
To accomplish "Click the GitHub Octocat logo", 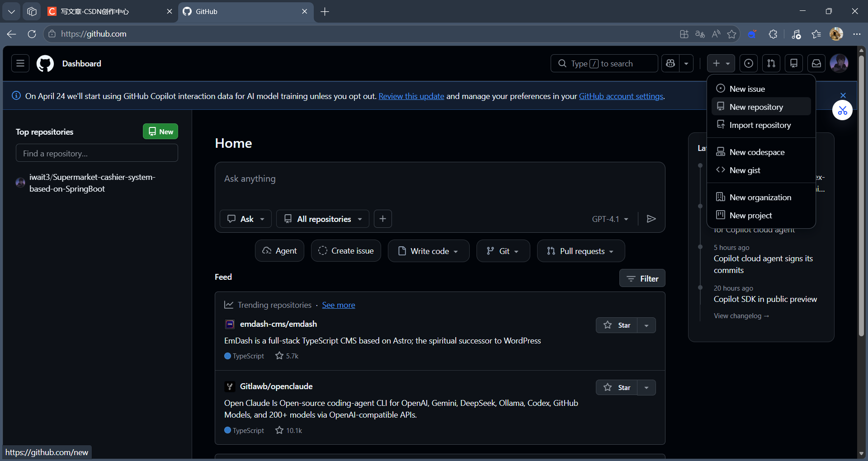I will coord(45,63).
